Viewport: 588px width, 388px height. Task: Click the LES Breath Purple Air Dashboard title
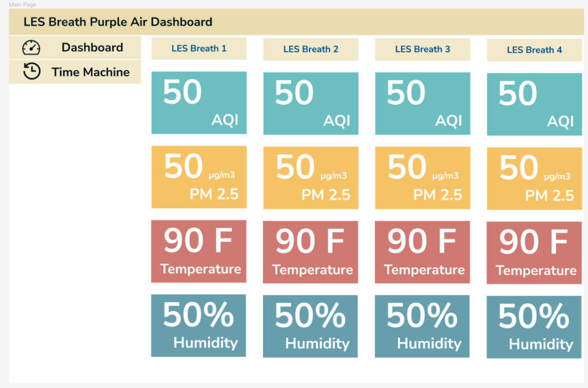click(118, 22)
